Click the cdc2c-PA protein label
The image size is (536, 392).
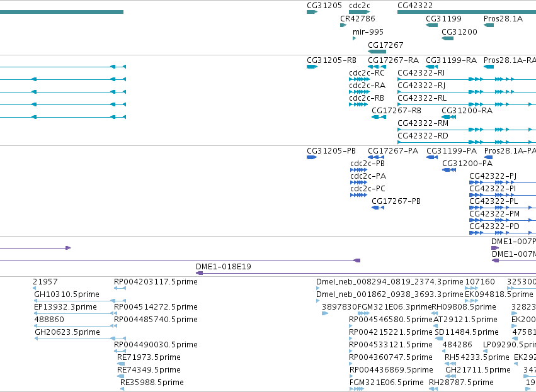[x=368, y=176]
